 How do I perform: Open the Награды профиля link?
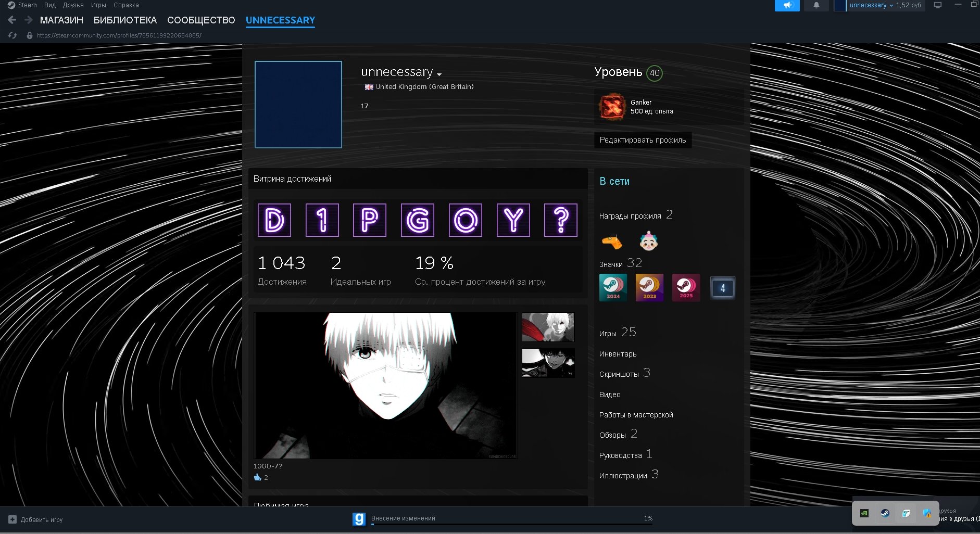636,215
